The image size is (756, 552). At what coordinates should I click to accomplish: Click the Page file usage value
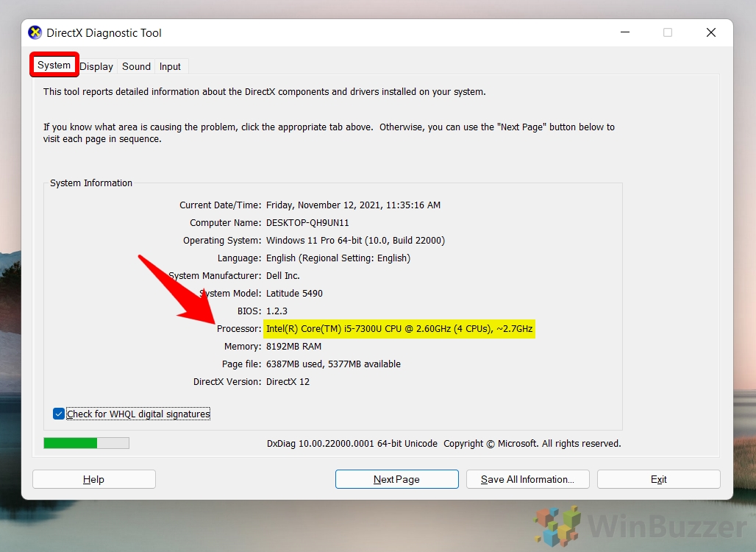[x=333, y=364]
